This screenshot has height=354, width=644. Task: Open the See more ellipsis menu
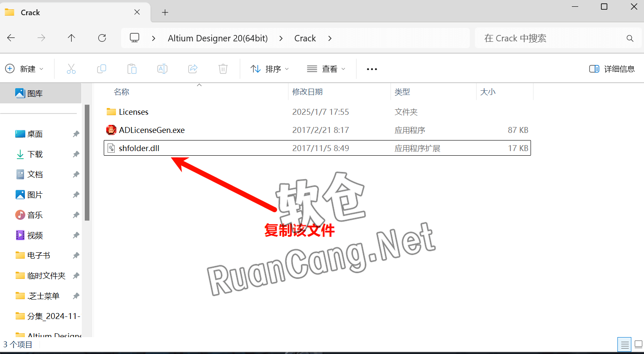click(x=372, y=69)
